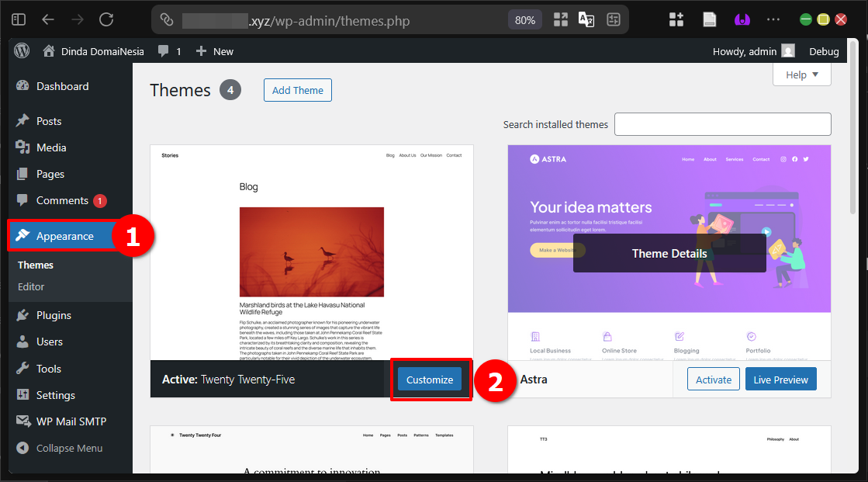Open the browser translate icon
This screenshot has width=868, height=482.
[586, 20]
